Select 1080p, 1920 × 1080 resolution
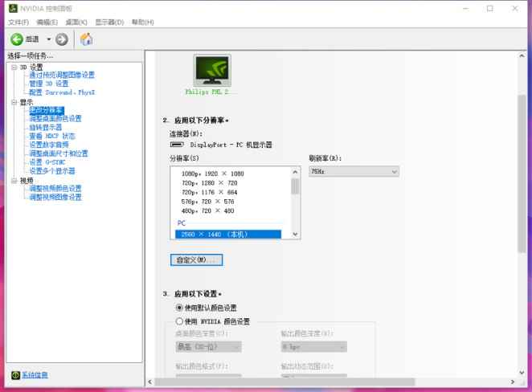This screenshot has height=392, width=532. coord(213,174)
